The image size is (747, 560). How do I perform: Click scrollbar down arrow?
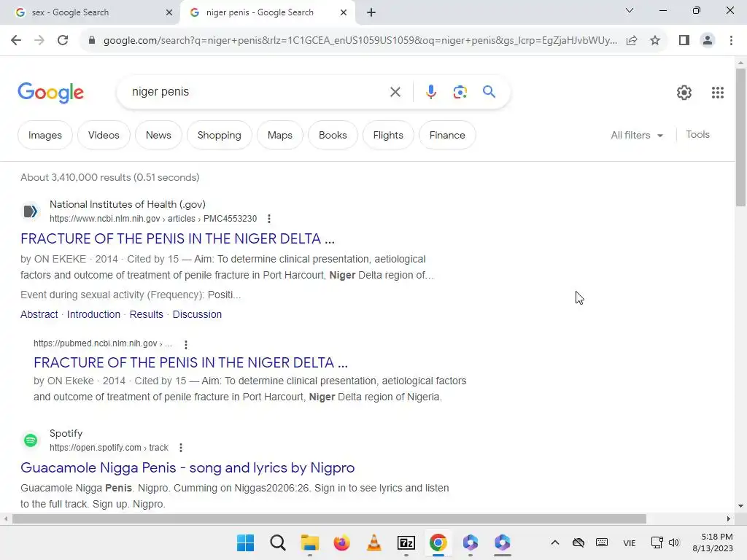pyautogui.click(x=740, y=506)
